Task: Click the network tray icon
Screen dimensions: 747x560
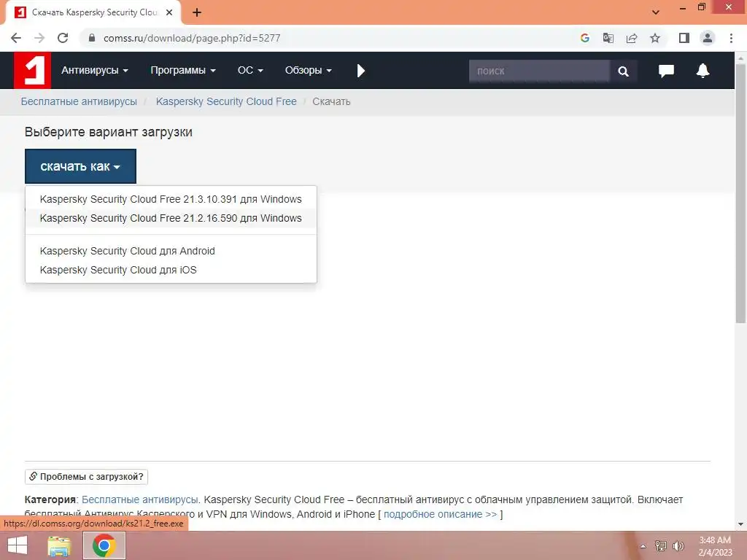Action: [x=661, y=546]
